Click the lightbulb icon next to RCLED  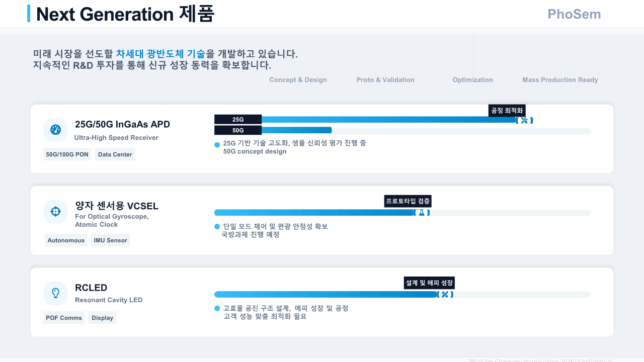[55, 293]
